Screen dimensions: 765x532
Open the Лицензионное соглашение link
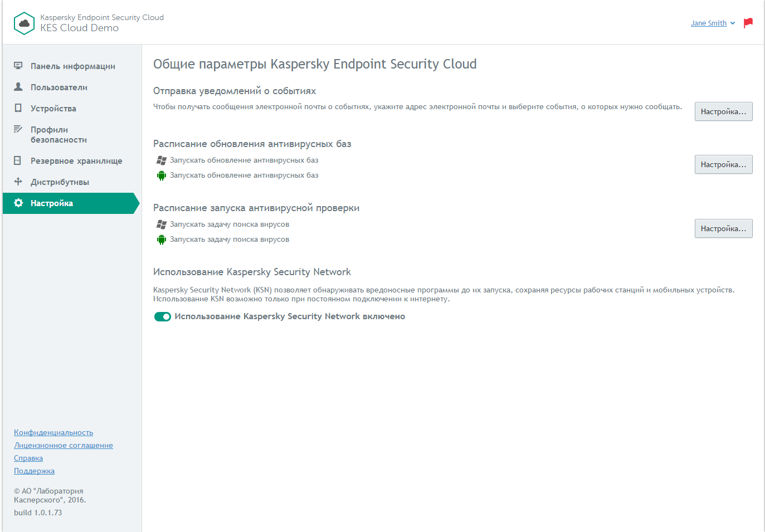pos(64,445)
